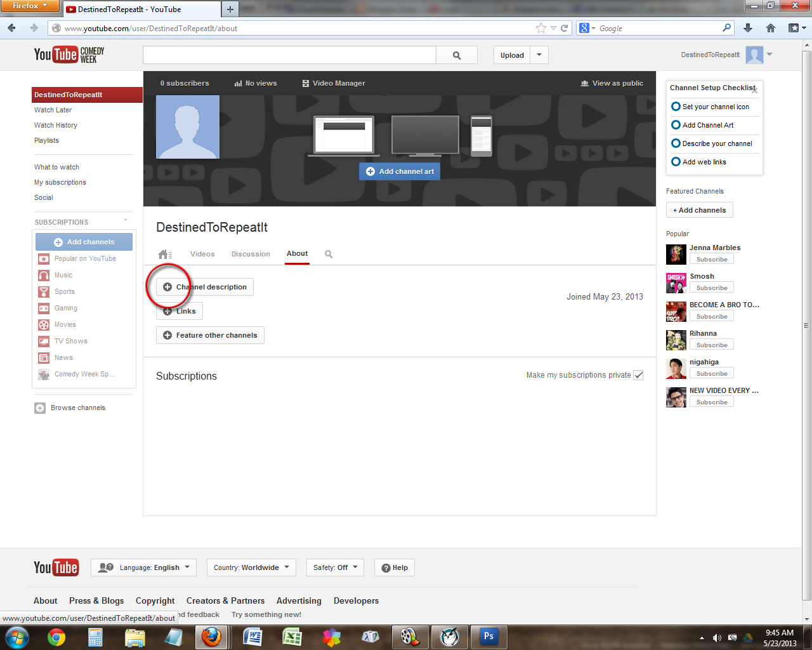Uncheck Make my subscriptions private
Image resolution: width=812 pixels, height=650 pixels.
pyautogui.click(x=638, y=375)
